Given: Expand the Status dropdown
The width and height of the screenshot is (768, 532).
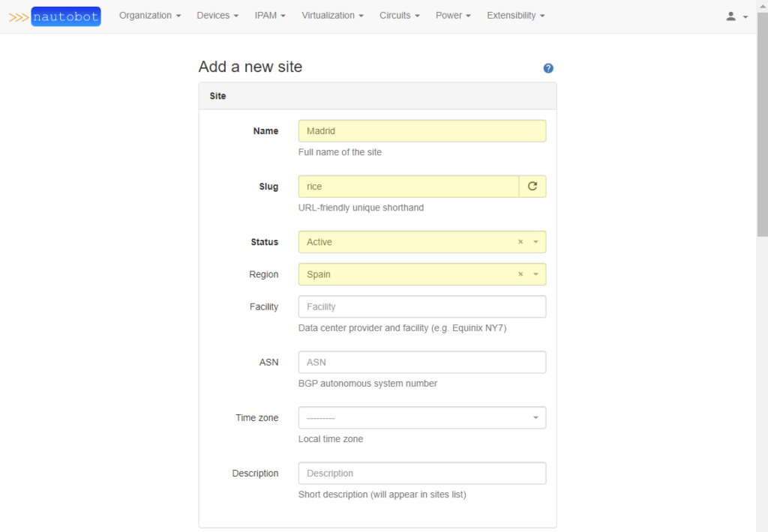Looking at the screenshot, I should point(535,242).
